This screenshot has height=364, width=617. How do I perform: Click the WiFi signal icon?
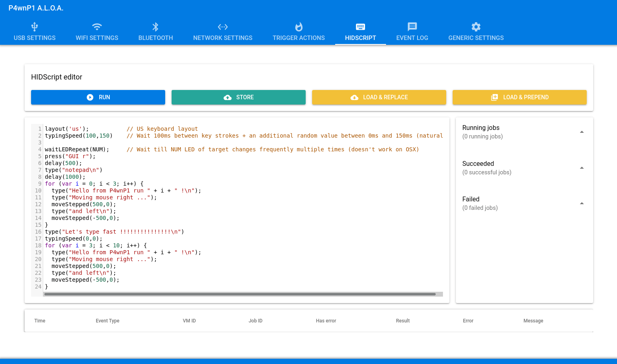tap(97, 27)
